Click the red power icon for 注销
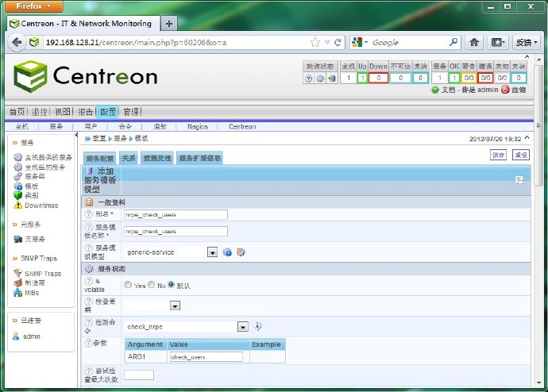This screenshot has width=548, height=392. pyautogui.click(x=505, y=90)
